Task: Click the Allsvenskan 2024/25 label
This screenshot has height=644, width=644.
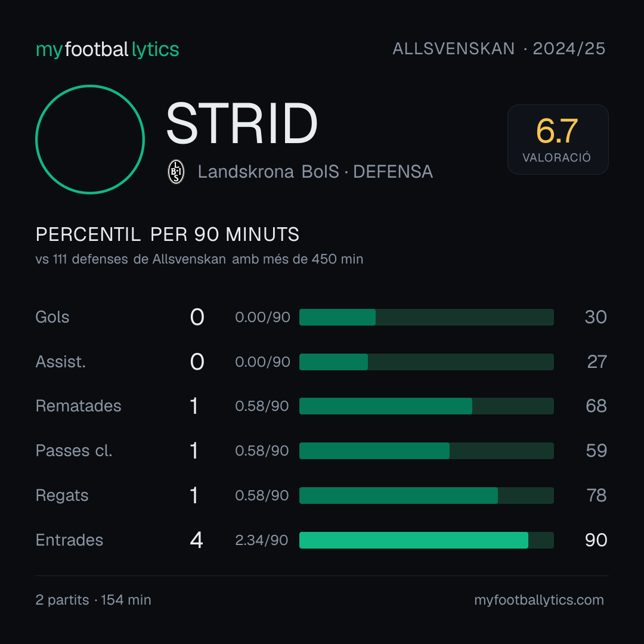Action: [x=499, y=49]
